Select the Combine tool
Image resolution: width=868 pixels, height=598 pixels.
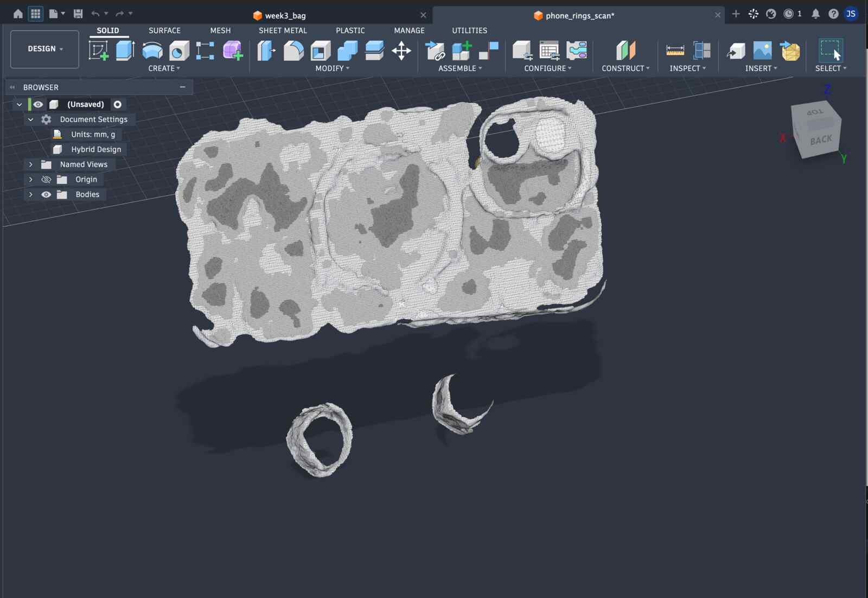348,50
